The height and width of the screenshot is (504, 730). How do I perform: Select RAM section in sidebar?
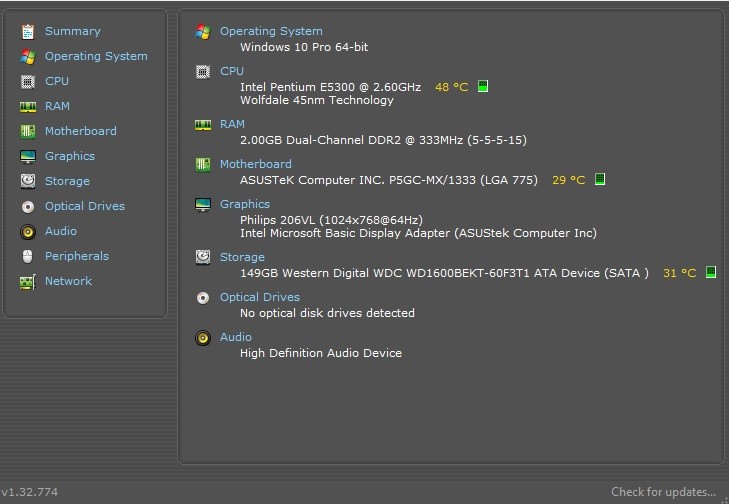tap(57, 107)
